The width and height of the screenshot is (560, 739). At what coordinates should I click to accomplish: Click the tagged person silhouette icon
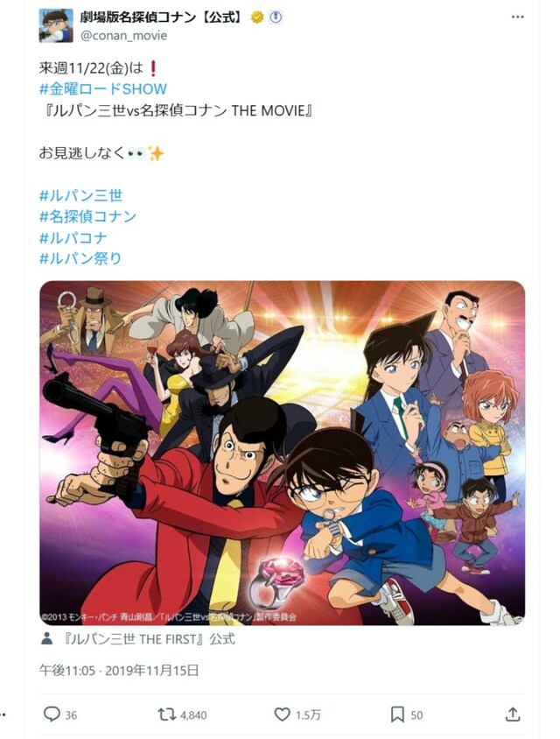click(x=46, y=639)
